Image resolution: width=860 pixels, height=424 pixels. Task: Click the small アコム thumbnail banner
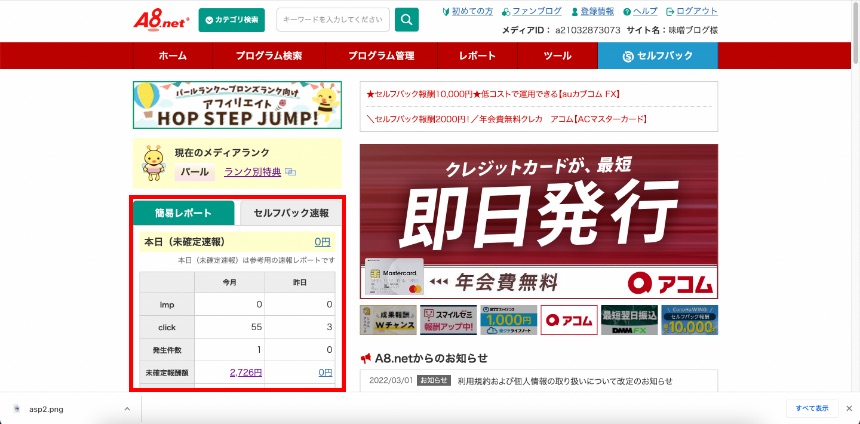[569, 320]
